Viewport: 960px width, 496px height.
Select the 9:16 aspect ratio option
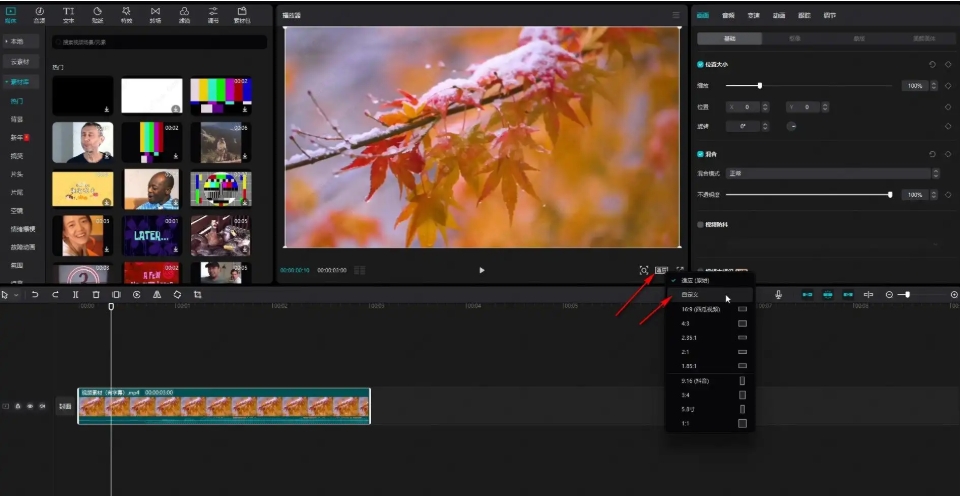(696, 381)
